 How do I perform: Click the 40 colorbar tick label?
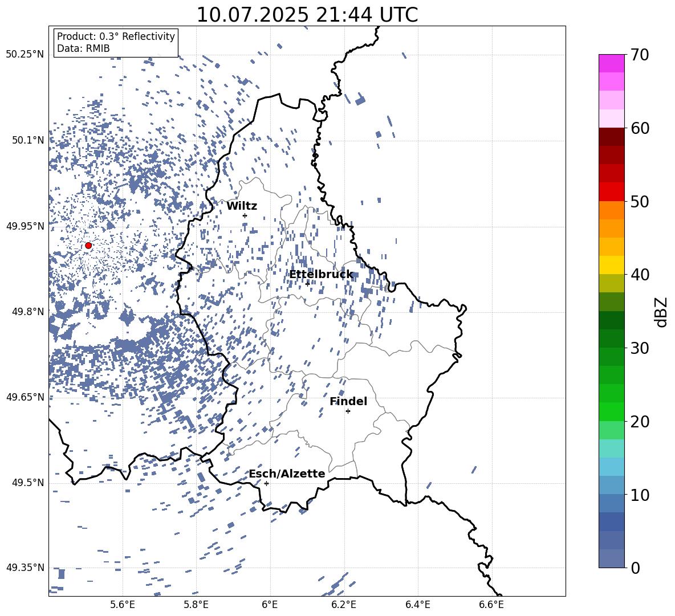640,275
